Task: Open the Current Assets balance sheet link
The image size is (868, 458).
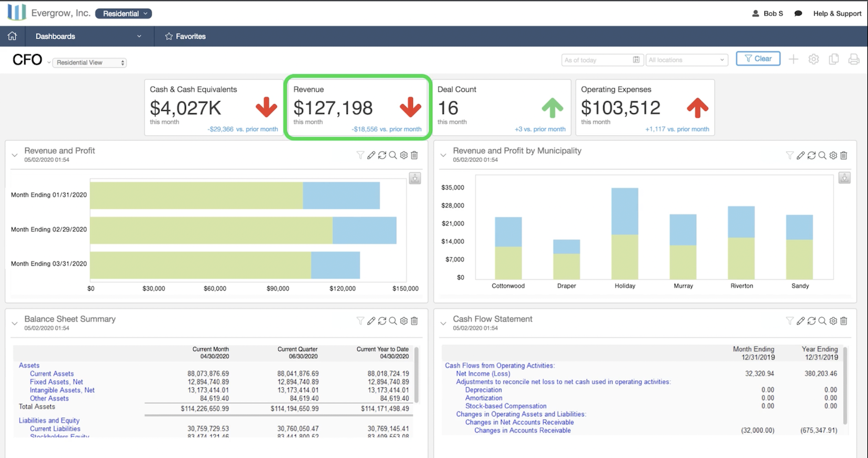Action: (x=51, y=373)
